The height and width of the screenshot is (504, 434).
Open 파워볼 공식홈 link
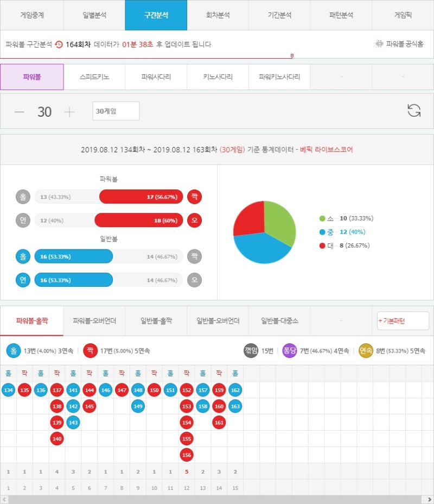[x=400, y=43]
